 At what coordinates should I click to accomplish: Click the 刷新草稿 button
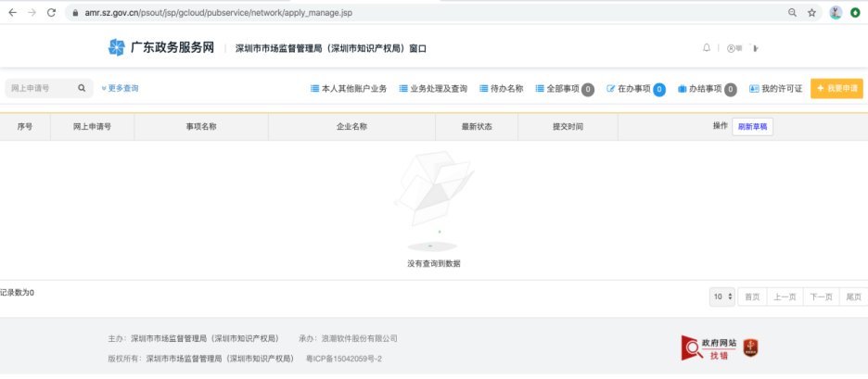click(x=752, y=126)
